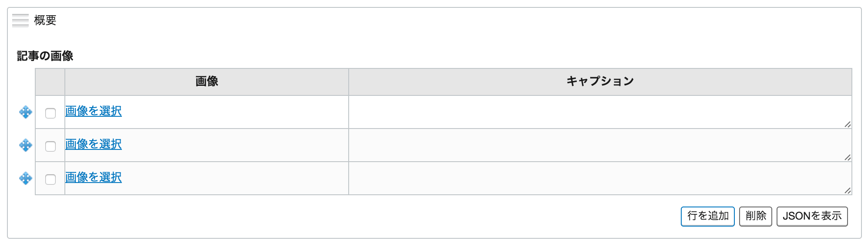Click the first row caption resize grip
868x244 pixels.
(x=847, y=125)
